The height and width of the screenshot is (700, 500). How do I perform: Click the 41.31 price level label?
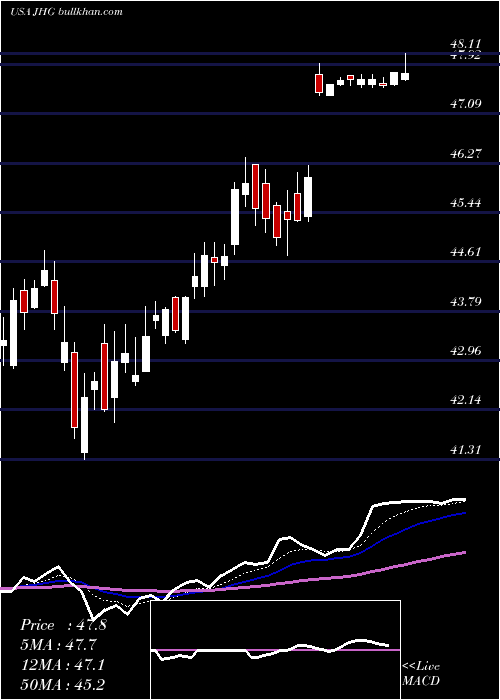[x=466, y=450]
